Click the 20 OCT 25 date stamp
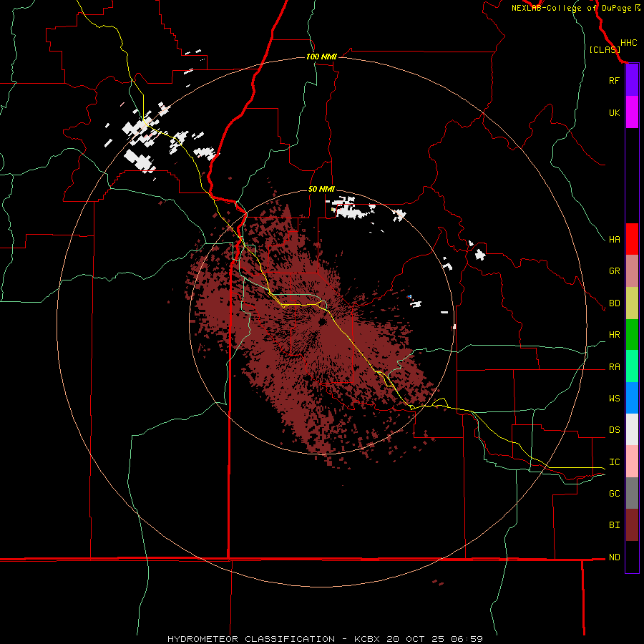644x644 pixels. click(x=417, y=639)
